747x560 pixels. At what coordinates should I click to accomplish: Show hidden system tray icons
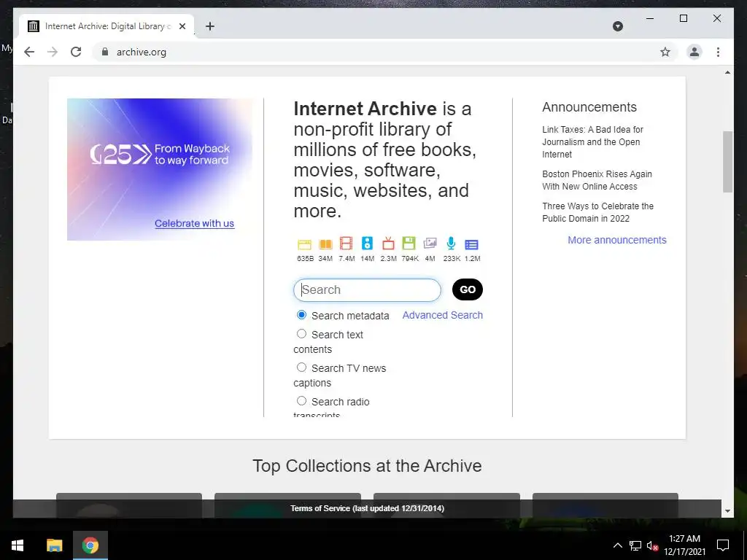pyautogui.click(x=617, y=545)
